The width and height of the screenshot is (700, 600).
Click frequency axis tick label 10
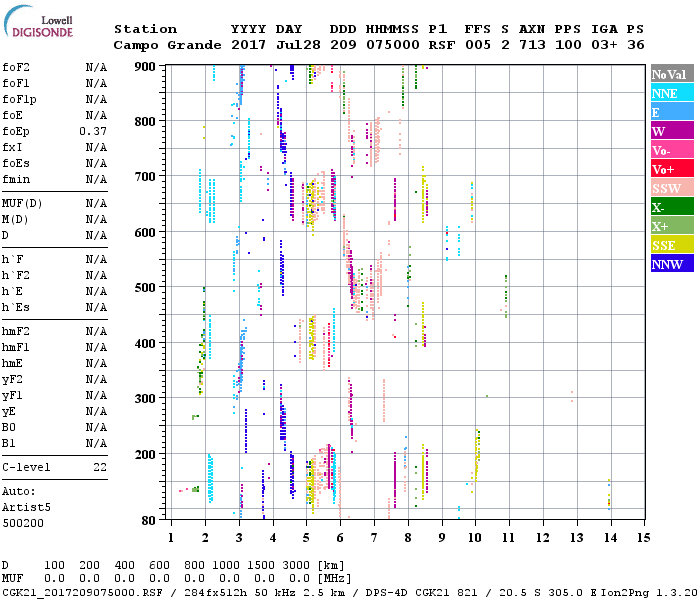coord(476,537)
